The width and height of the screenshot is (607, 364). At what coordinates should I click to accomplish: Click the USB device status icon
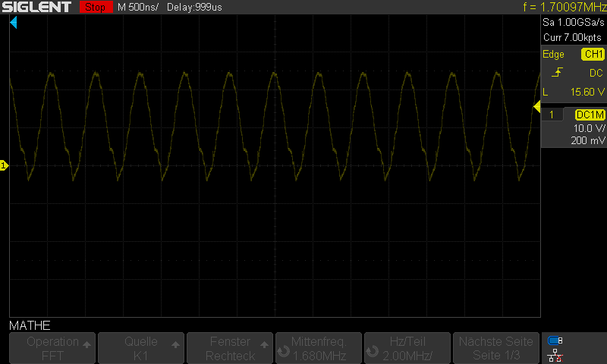click(x=555, y=340)
